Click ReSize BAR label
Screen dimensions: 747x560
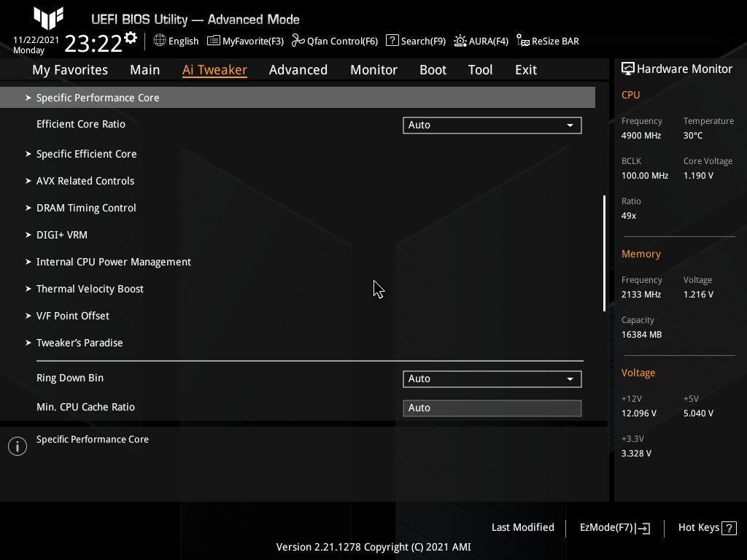pyautogui.click(x=555, y=42)
